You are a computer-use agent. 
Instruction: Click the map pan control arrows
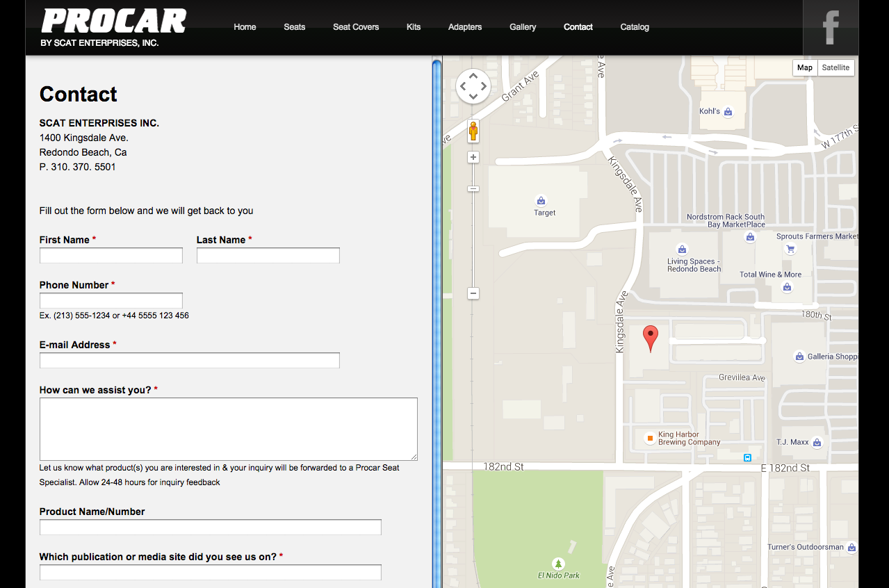click(x=473, y=86)
